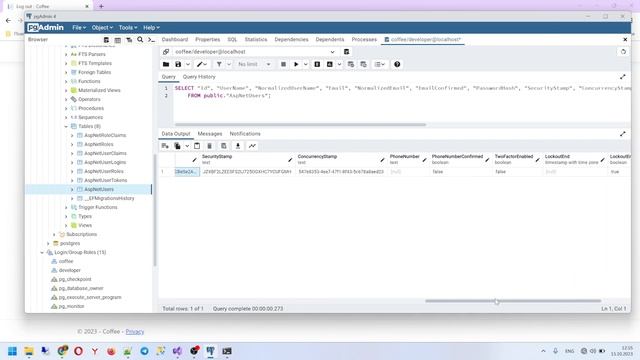Switch to the Dependencies tab
640x360 pixels.
tap(291, 40)
